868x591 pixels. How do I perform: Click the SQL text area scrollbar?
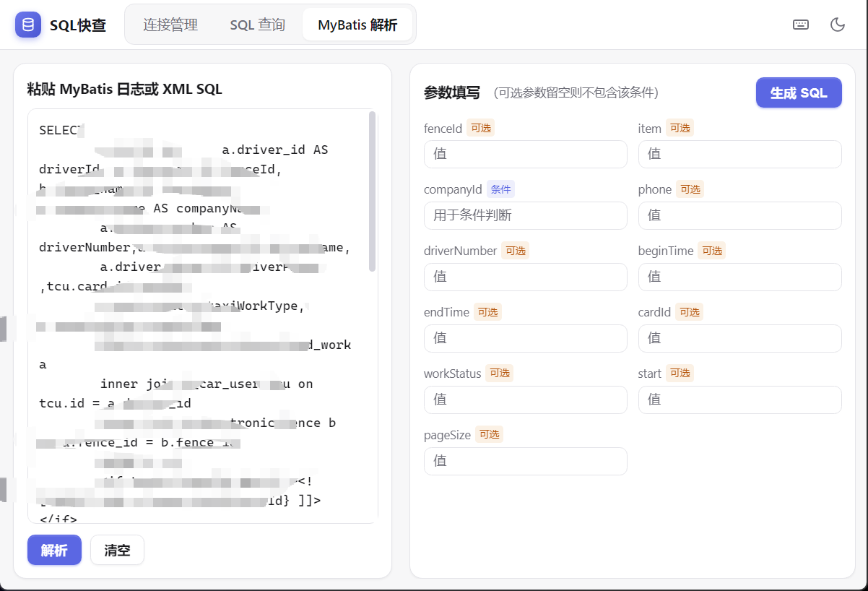(x=373, y=191)
